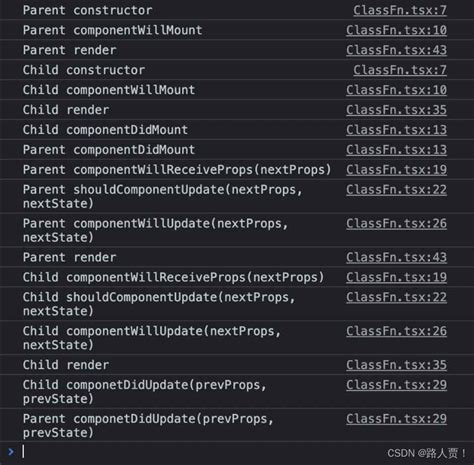
Task: Focus the console command input line
Action: point(200,452)
